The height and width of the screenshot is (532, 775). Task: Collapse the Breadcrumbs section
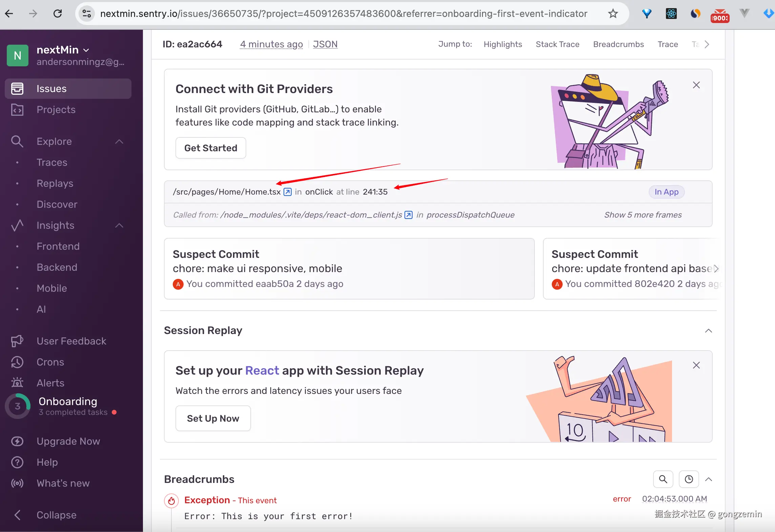(708, 479)
